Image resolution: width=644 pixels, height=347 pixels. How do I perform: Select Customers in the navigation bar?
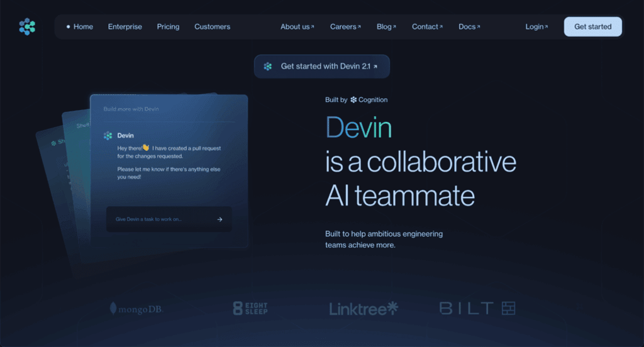coord(213,26)
